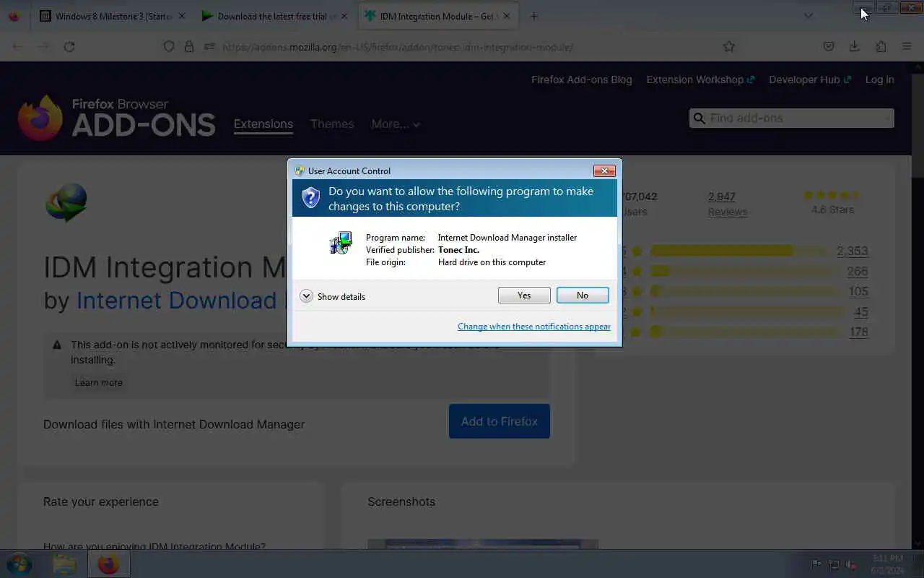Viewport: 924px width, 578px height.
Task: Click Learn more about unmonitored add-on
Action: [99, 382]
